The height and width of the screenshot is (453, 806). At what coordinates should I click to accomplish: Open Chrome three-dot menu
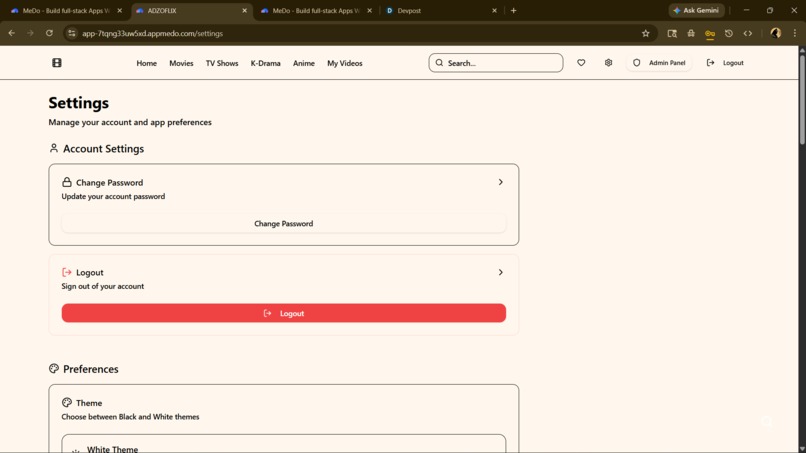tap(795, 33)
